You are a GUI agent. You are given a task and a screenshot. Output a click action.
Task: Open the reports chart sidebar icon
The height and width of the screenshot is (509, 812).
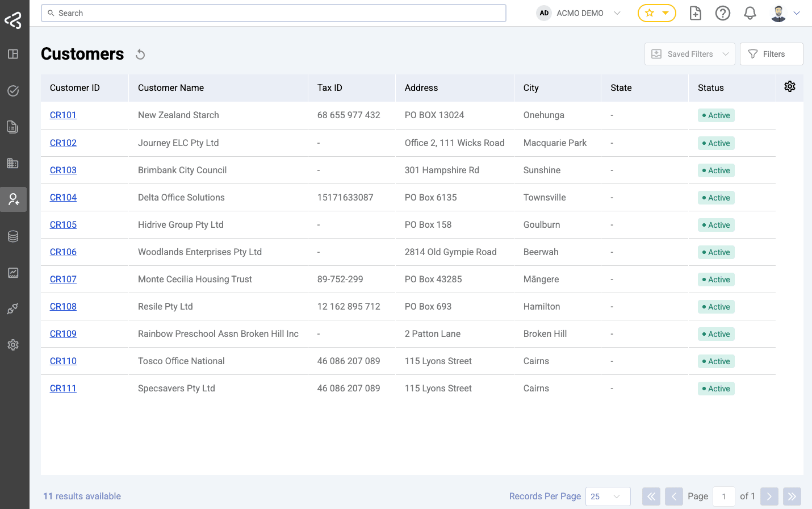[13, 273]
